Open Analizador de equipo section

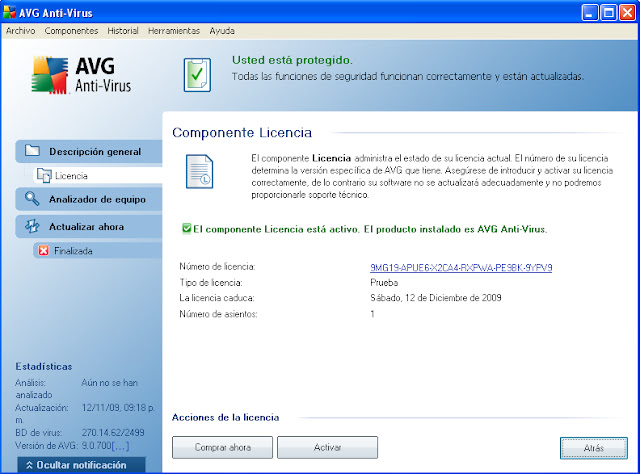coord(89,199)
